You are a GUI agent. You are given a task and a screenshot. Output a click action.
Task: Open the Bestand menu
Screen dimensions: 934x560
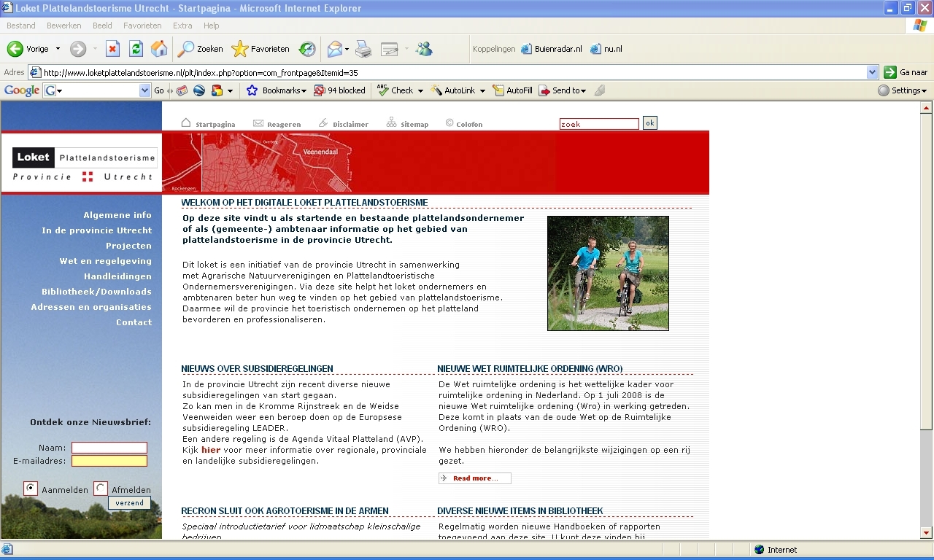point(21,26)
